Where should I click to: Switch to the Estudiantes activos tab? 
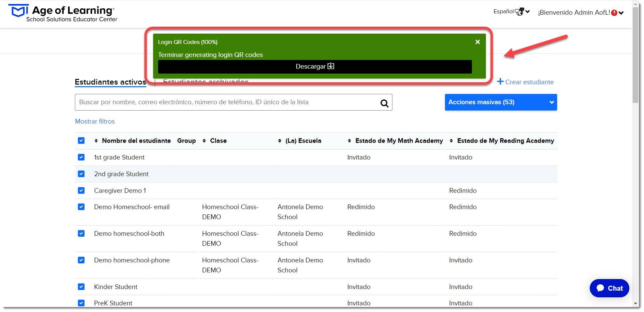tap(110, 82)
